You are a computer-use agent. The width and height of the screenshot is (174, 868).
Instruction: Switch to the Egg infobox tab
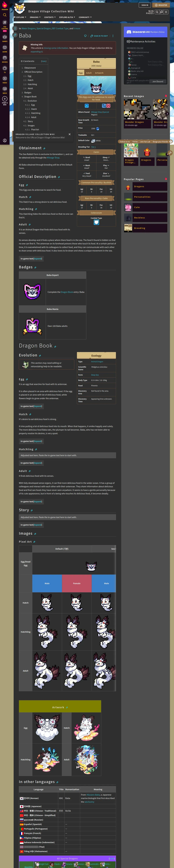point(81,73)
